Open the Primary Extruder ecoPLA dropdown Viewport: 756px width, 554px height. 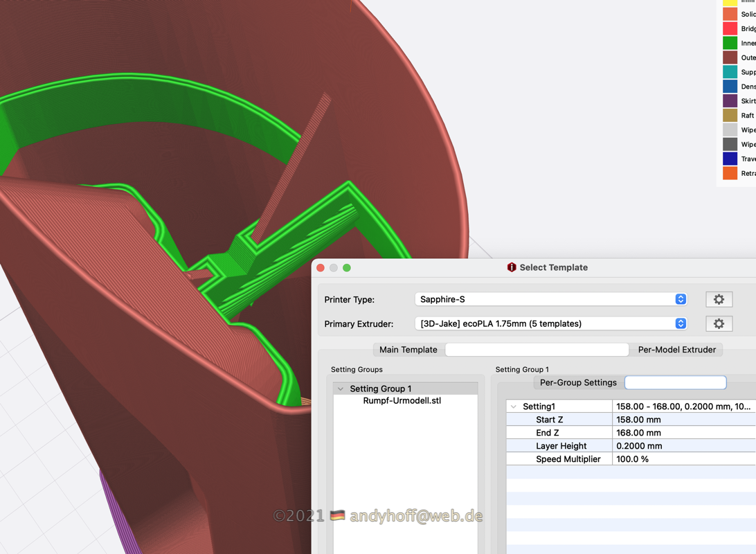[550, 323]
